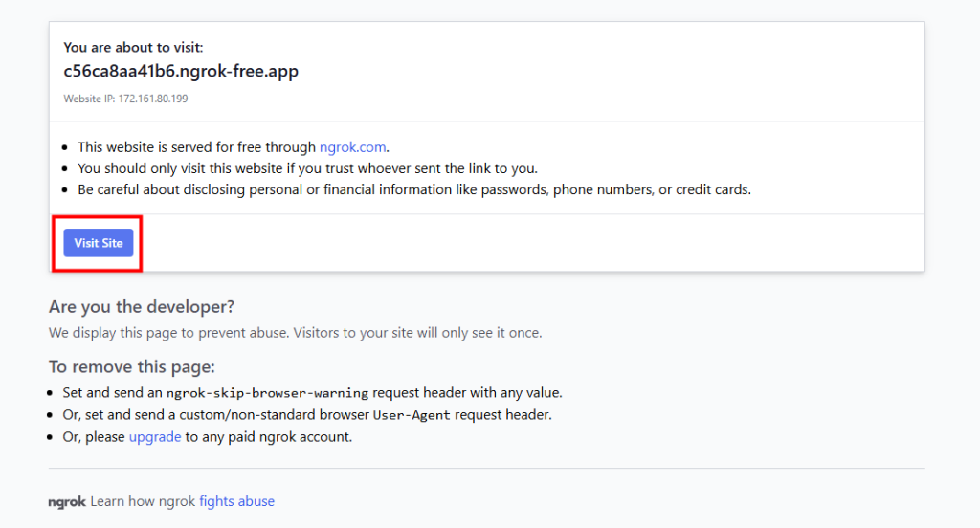Click the "to any paid ngrok account" text
This screenshot has width=980, height=528.
(x=268, y=437)
